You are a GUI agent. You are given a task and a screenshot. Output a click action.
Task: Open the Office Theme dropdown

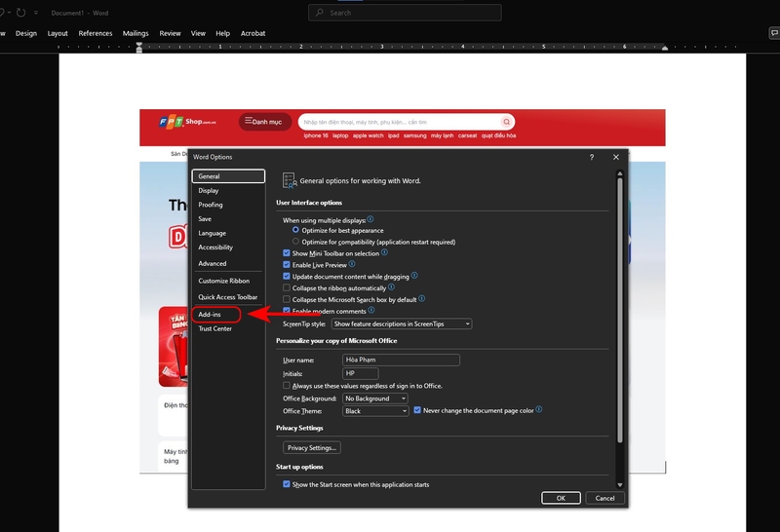[x=374, y=411]
